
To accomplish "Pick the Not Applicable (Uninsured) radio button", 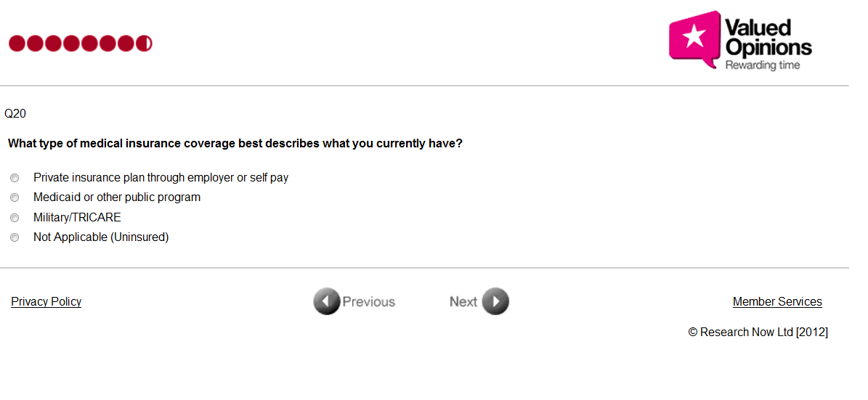I will 15,237.
